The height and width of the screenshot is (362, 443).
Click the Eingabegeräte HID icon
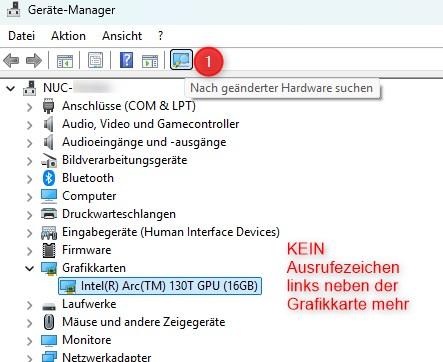[49, 232]
